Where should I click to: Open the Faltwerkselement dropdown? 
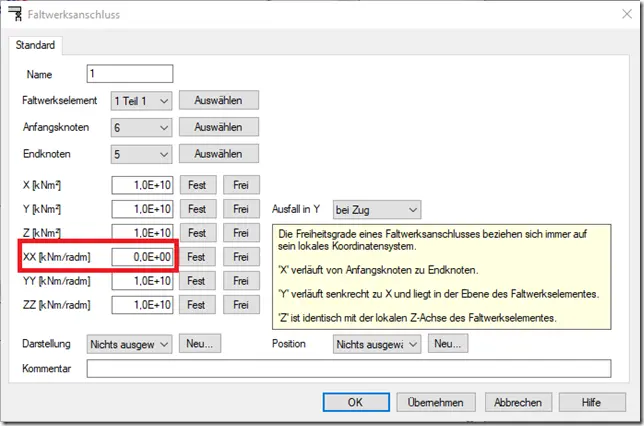[141, 101]
